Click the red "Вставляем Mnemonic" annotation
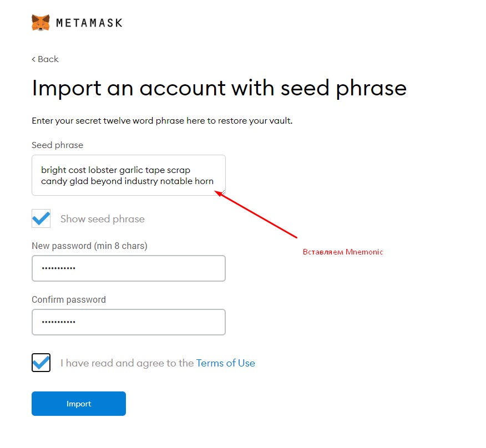The image size is (486, 448). 342,252
